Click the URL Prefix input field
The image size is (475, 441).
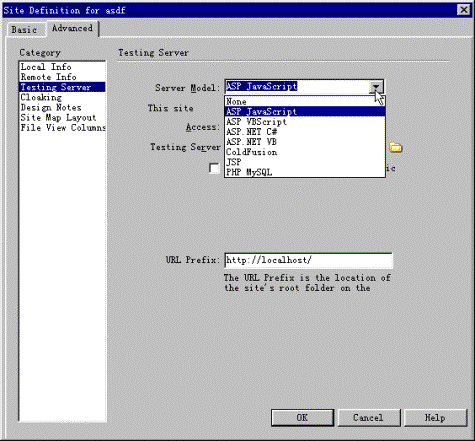pos(308,260)
